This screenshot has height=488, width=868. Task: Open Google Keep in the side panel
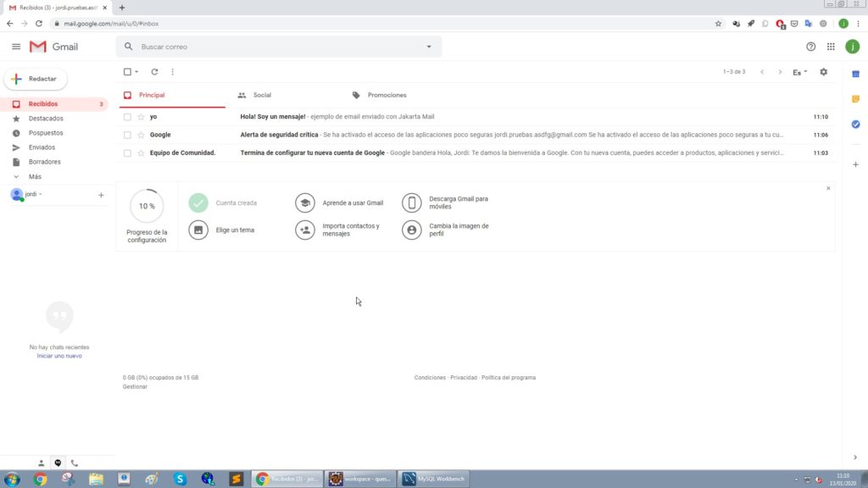(x=856, y=98)
